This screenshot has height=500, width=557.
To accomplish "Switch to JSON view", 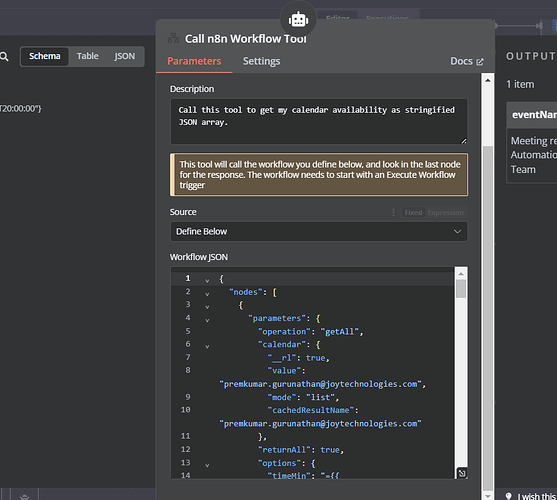I will tap(124, 56).
